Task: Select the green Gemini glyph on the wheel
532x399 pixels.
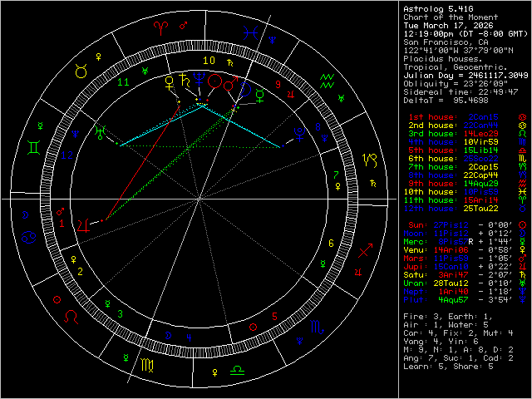Action: pyautogui.click(x=34, y=148)
